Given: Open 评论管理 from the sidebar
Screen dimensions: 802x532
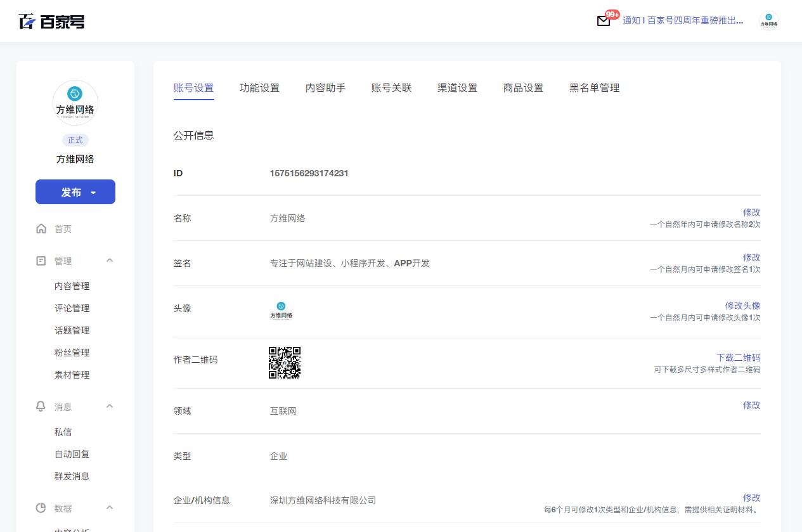Looking at the screenshot, I should 72,308.
